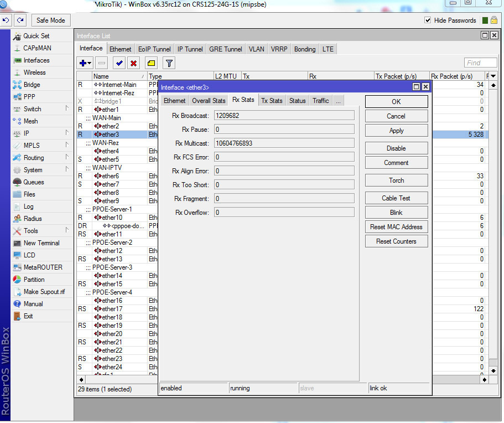Click the blue plus add interface icon
The image size is (504, 423).
tap(83, 63)
